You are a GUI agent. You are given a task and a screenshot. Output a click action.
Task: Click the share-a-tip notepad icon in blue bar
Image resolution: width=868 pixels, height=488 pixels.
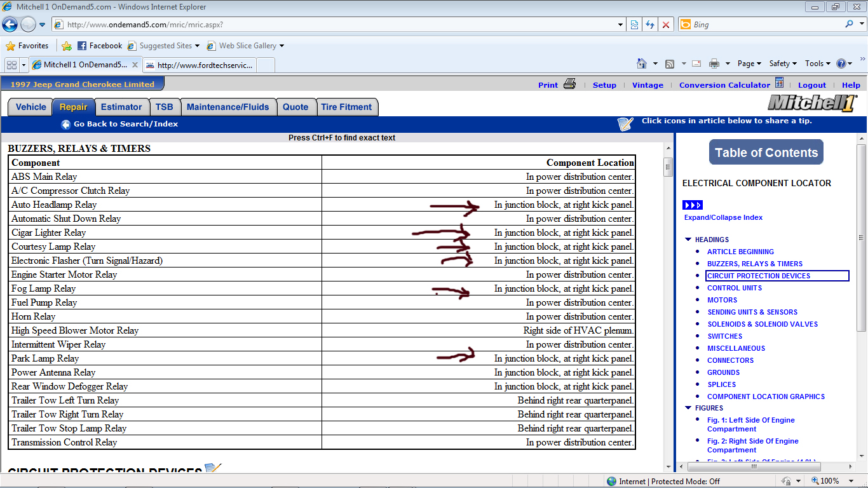tap(626, 124)
